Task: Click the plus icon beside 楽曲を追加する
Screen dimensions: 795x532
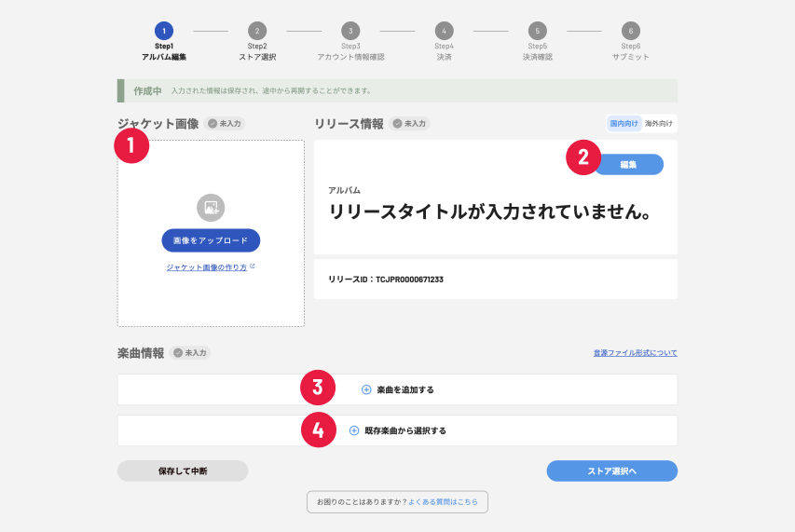Action: (x=366, y=389)
